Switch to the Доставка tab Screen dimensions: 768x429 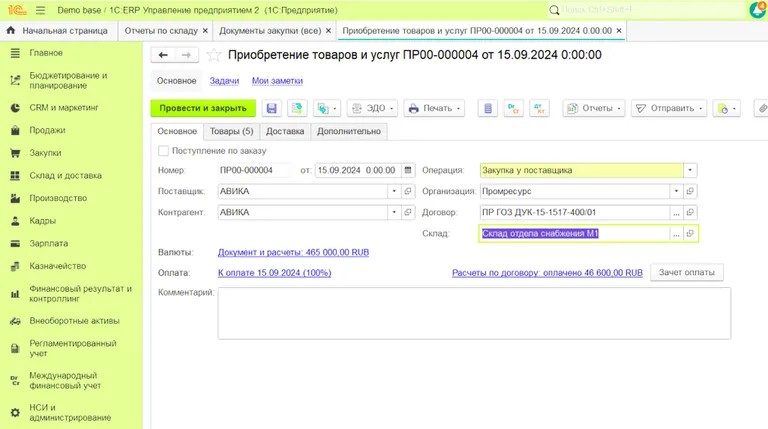coord(285,131)
